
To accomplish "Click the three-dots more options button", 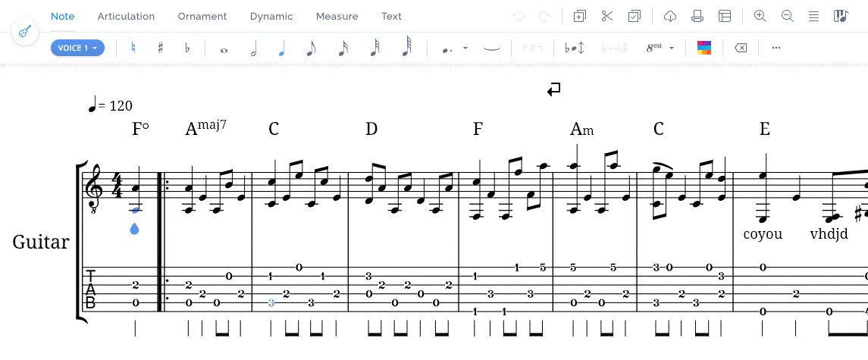I will [x=776, y=48].
